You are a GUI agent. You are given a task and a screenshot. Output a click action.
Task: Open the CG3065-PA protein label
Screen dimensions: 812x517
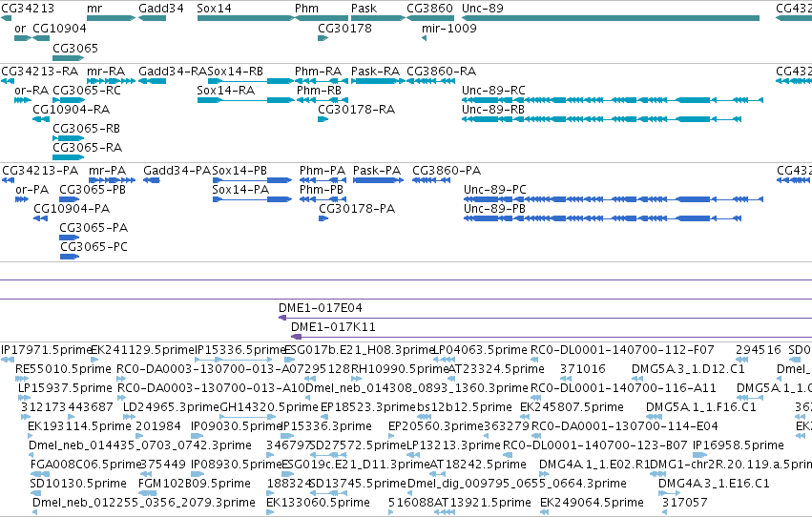tap(94, 227)
